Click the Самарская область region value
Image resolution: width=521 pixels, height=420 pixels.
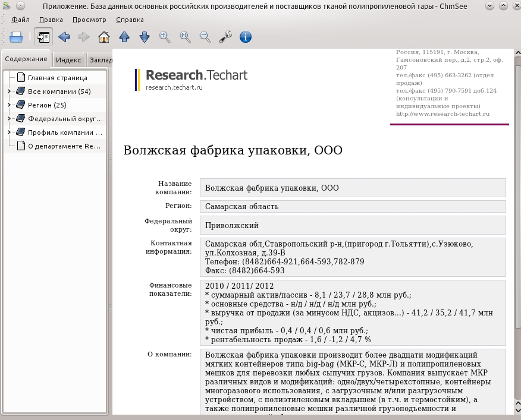(x=242, y=207)
